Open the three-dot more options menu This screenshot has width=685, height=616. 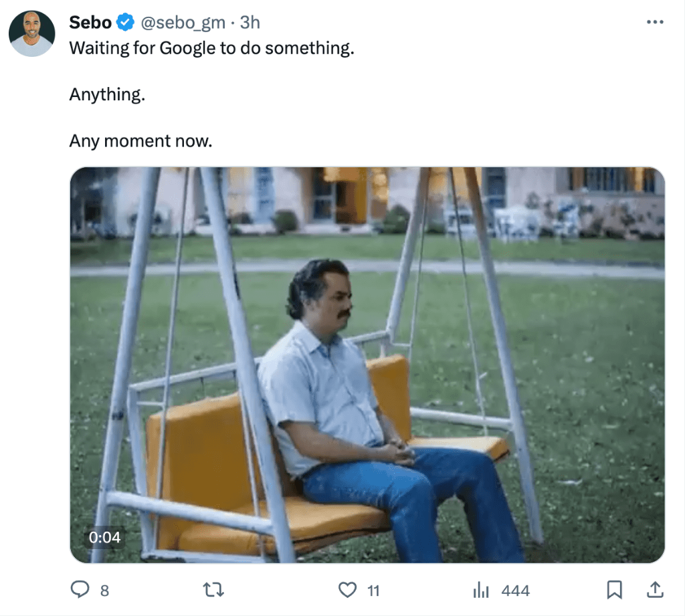point(655,22)
